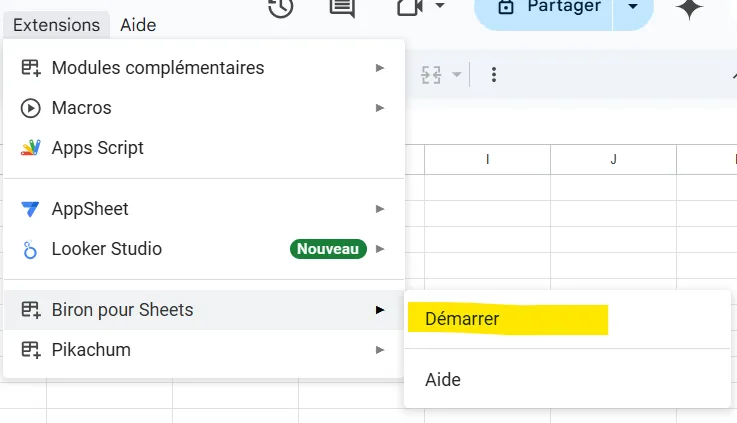Open the comments icon
Screen dimensions: 737x423
[342, 8]
